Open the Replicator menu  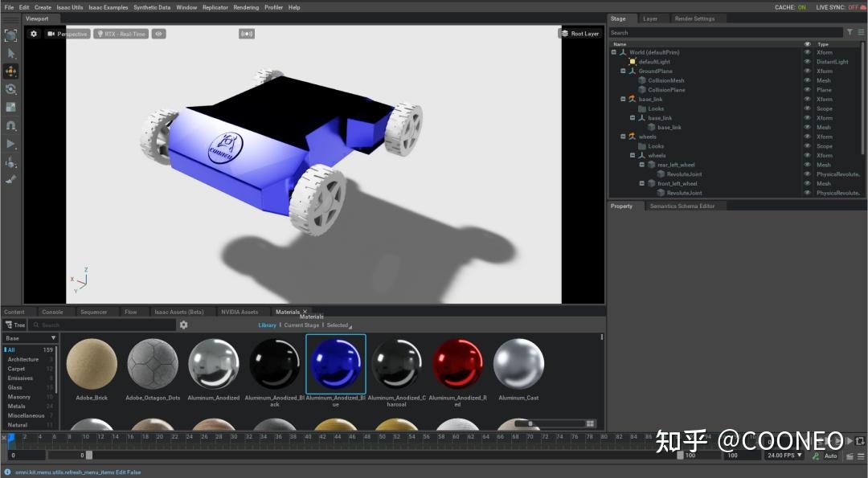(215, 7)
